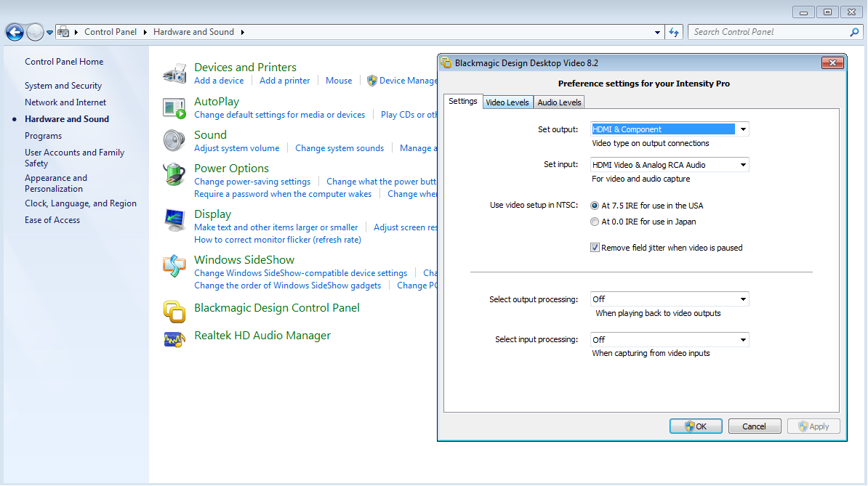
Task: Click Change system sounds link
Action: pyautogui.click(x=339, y=148)
